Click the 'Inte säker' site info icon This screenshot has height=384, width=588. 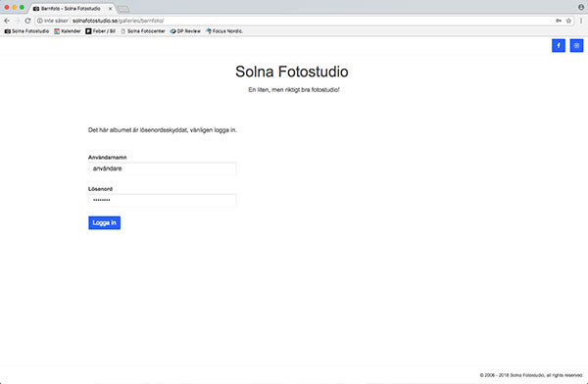40,21
